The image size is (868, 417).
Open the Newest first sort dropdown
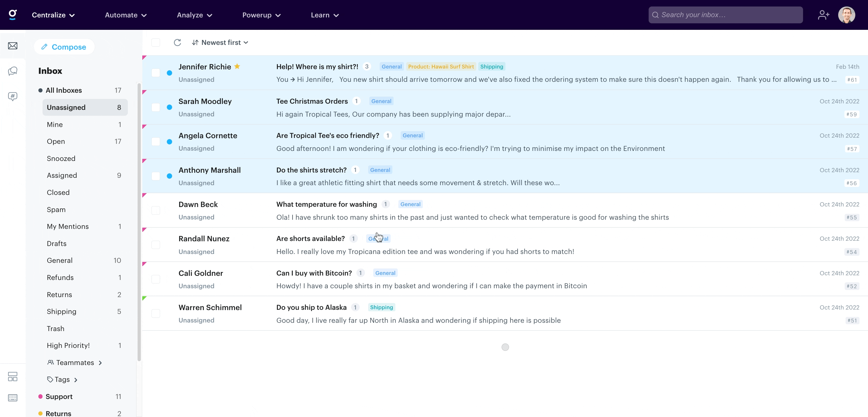[220, 42]
